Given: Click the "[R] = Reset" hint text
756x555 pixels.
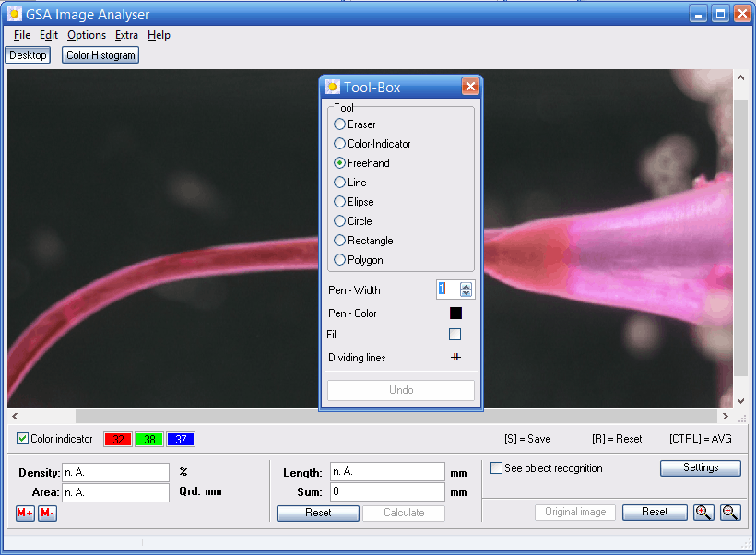Looking at the screenshot, I should pyautogui.click(x=617, y=439).
